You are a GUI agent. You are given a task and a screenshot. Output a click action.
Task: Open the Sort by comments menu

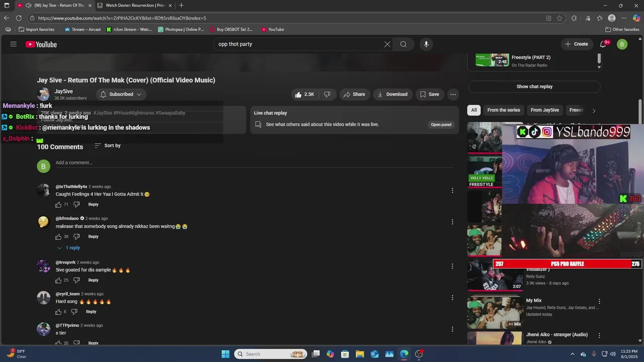[x=107, y=146]
